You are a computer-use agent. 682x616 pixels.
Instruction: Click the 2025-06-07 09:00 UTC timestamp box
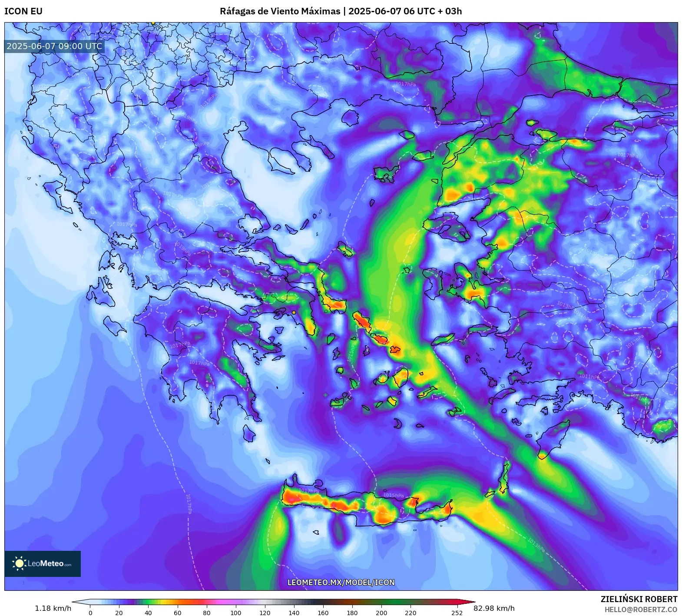pos(54,46)
